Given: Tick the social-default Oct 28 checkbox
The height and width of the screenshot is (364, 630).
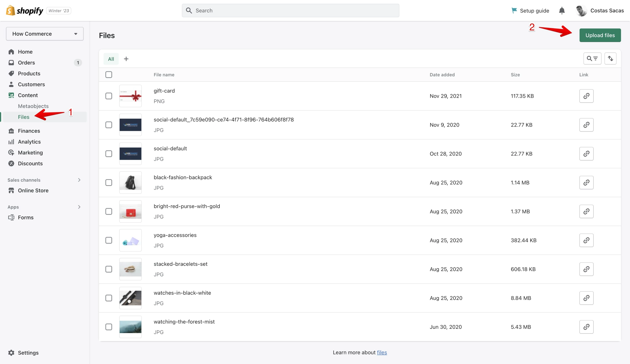Looking at the screenshot, I should [109, 154].
